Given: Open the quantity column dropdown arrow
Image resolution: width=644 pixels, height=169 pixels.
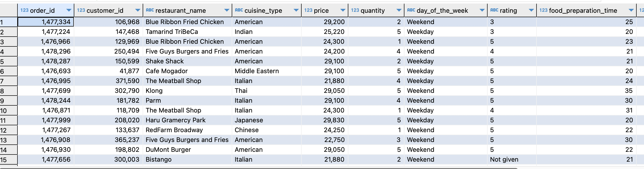Looking at the screenshot, I should coord(399,11).
